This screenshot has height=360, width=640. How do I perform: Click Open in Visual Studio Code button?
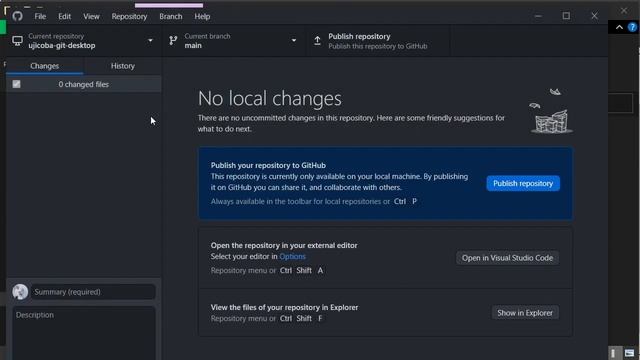point(507,258)
